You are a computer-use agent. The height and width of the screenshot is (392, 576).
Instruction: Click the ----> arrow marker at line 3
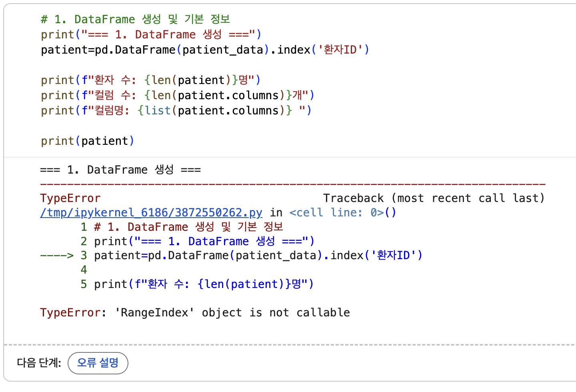click(x=57, y=255)
